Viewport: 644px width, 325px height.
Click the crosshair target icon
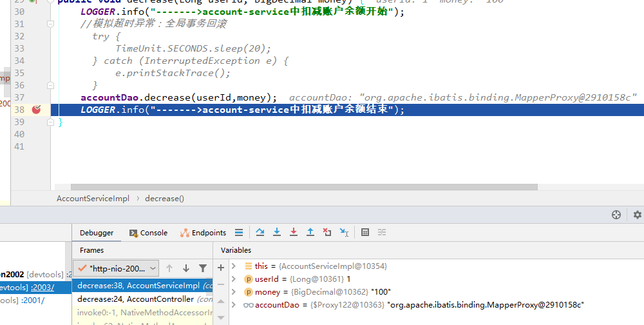616,214
